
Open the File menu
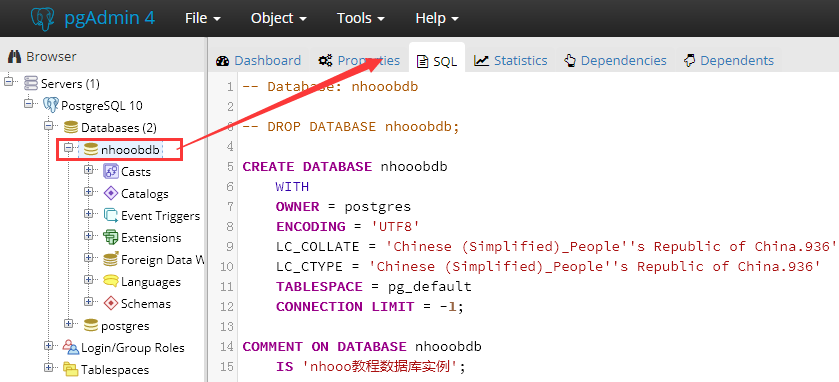coord(203,18)
